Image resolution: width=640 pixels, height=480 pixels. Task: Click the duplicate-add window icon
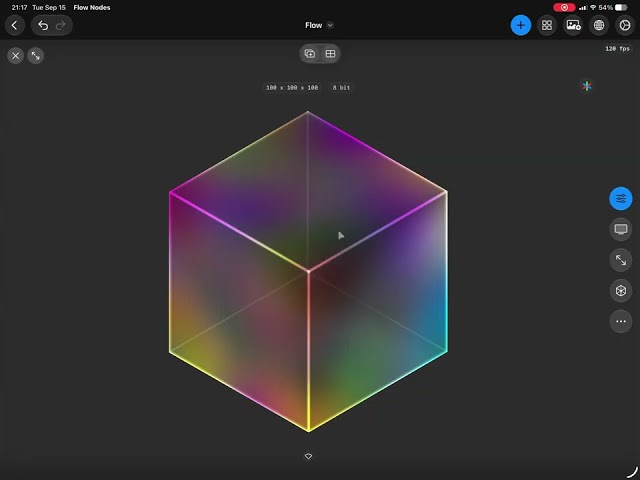tap(310, 53)
